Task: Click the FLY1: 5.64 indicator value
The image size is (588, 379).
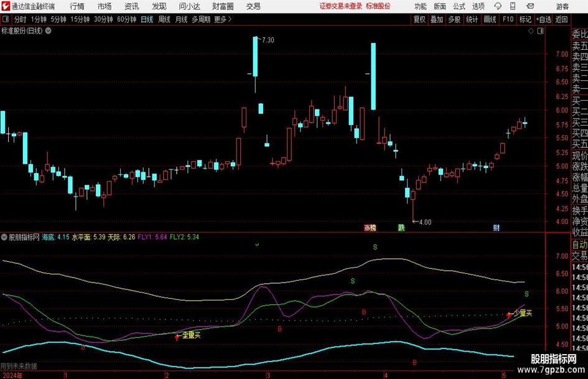Action: click(152, 237)
